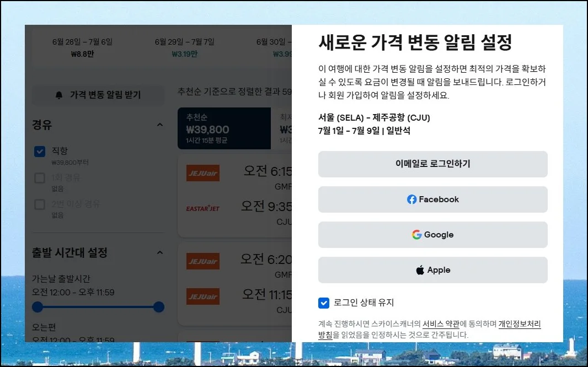The height and width of the screenshot is (367, 588).
Task: Click the Apple logo icon
Action: (420, 270)
